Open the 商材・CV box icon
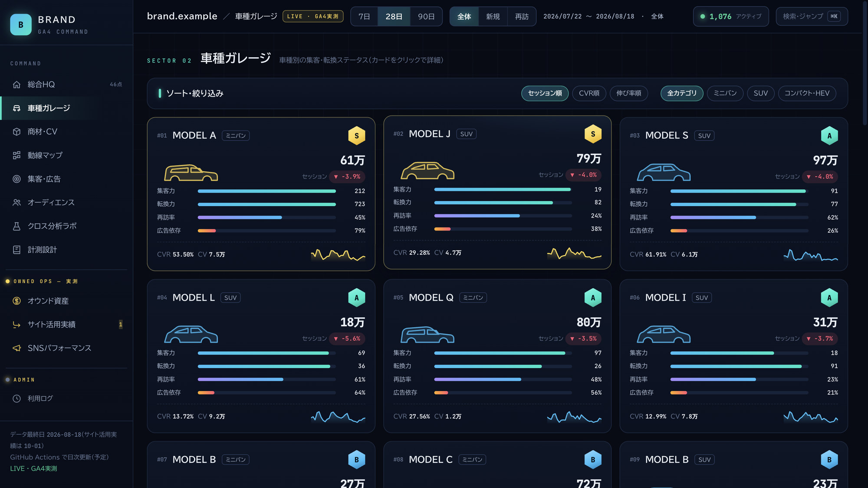 pyautogui.click(x=16, y=132)
